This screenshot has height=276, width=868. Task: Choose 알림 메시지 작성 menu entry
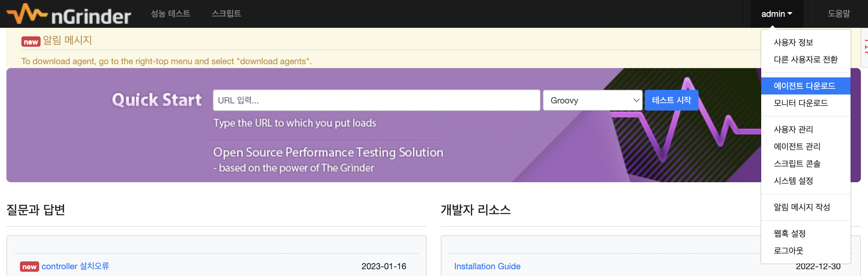(806, 207)
